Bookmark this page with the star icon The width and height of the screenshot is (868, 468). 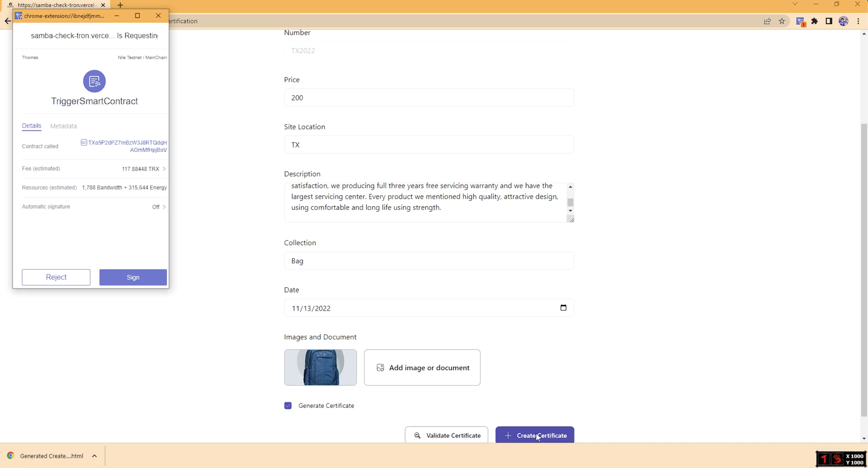point(782,21)
